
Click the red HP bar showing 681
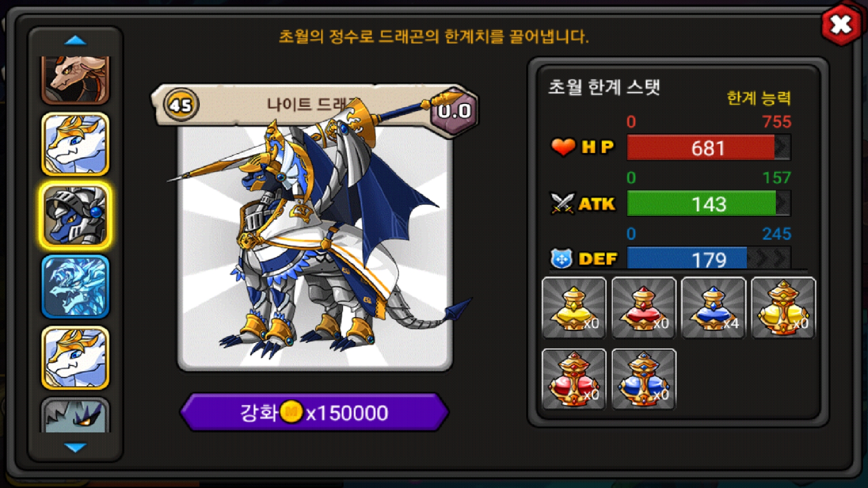tap(708, 148)
